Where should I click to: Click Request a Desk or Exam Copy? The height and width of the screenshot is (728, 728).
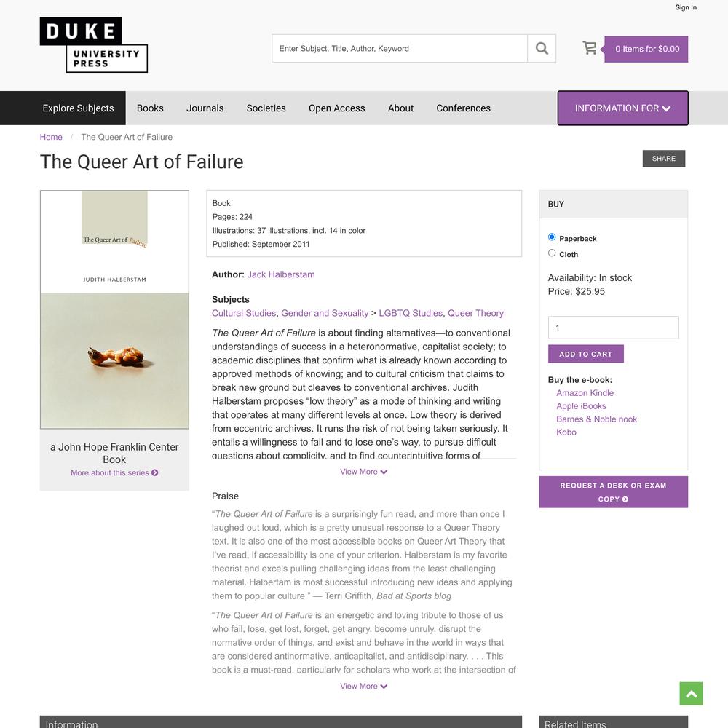click(613, 492)
